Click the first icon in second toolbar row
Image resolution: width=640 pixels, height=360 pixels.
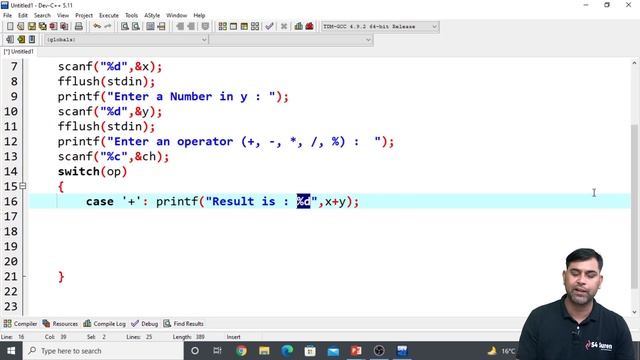(10, 40)
